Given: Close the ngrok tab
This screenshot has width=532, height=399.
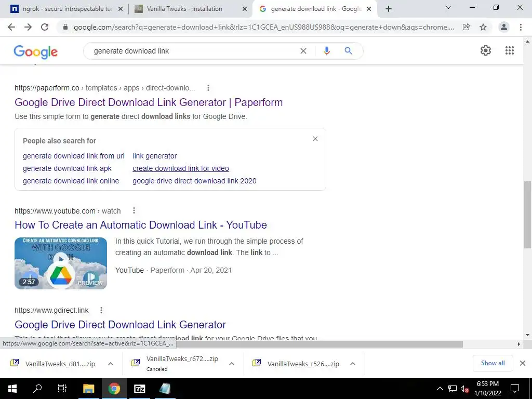Looking at the screenshot, I should coord(120,9).
